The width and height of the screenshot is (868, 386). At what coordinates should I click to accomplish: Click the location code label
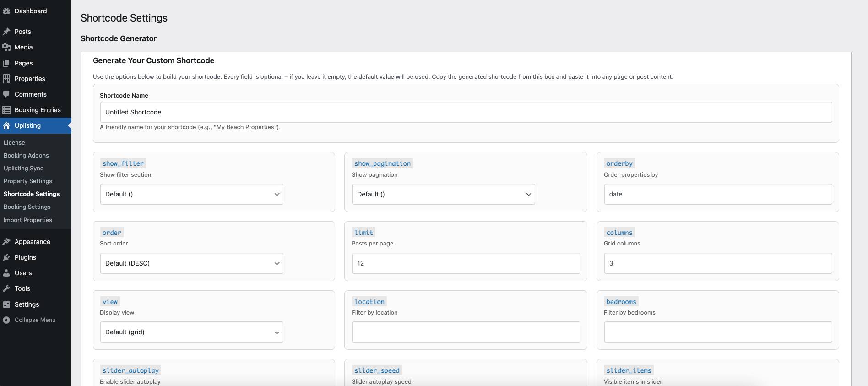(x=369, y=302)
